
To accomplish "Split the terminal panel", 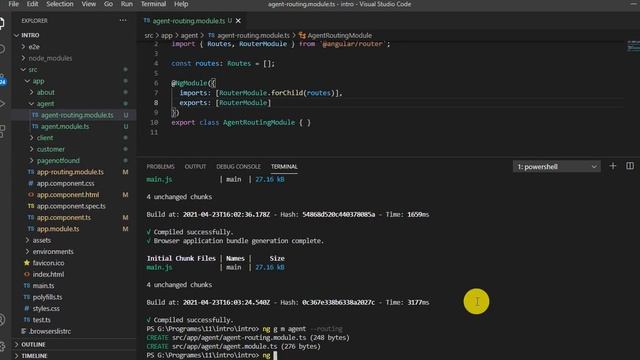I will tap(630, 166).
